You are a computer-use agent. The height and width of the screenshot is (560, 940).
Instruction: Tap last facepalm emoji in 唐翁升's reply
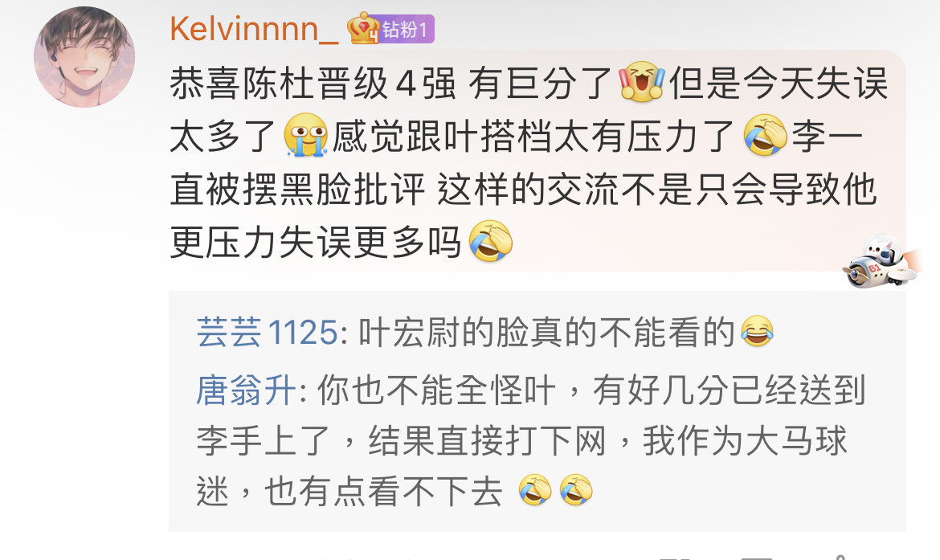tap(576, 490)
